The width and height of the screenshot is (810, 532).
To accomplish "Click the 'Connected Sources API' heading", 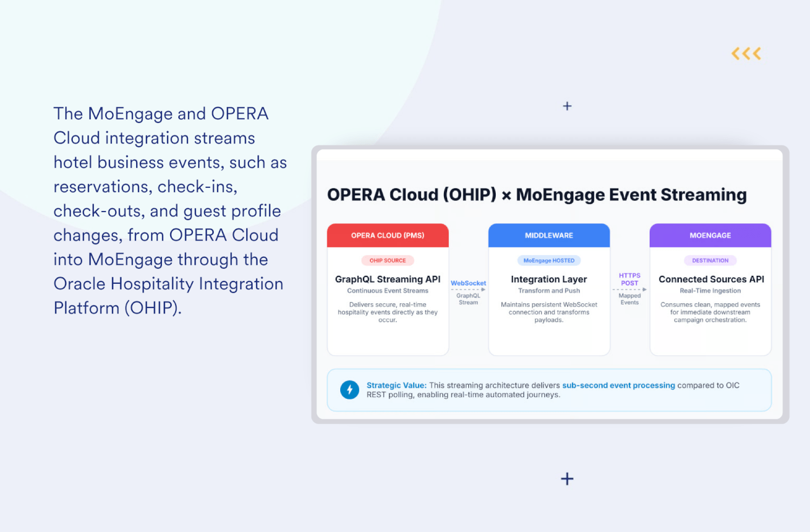I will point(711,279).
